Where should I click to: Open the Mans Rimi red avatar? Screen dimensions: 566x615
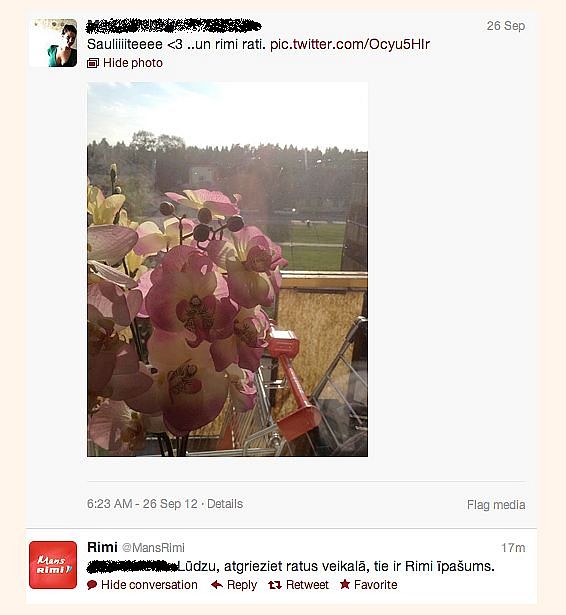(x=53, y=565)
